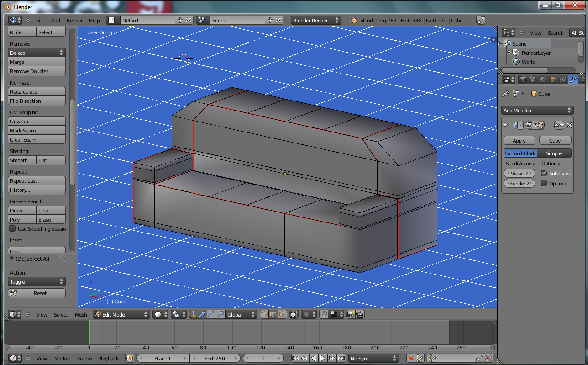This screenshot has width=588, height=365.
Task: Select the Object properties cube icon
Action: point(553,79)
